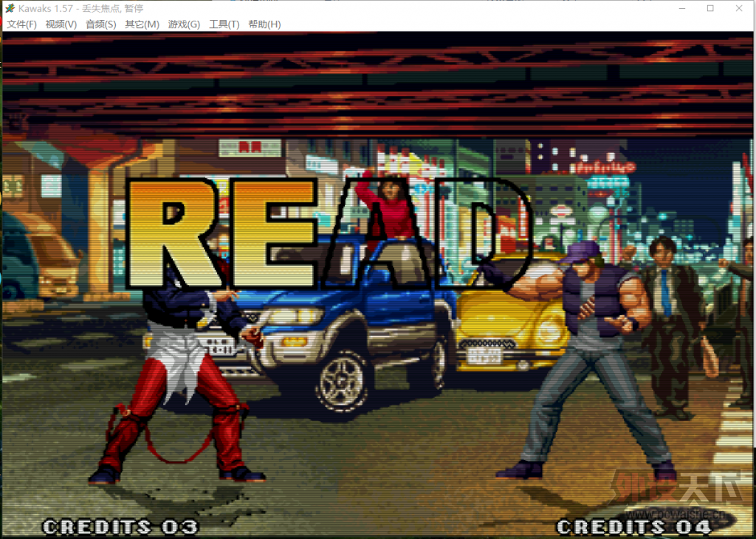Open the 其它(M) menu

point(142,24)
